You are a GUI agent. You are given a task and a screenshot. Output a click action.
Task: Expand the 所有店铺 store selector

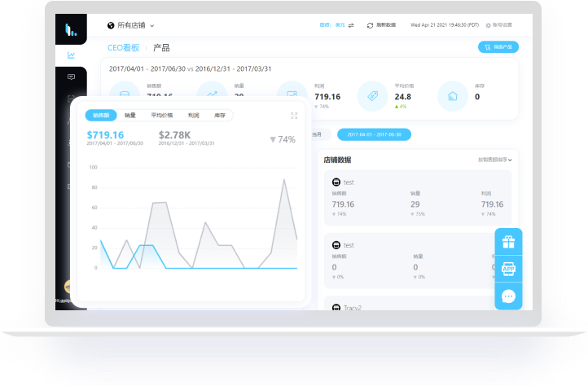130,25
